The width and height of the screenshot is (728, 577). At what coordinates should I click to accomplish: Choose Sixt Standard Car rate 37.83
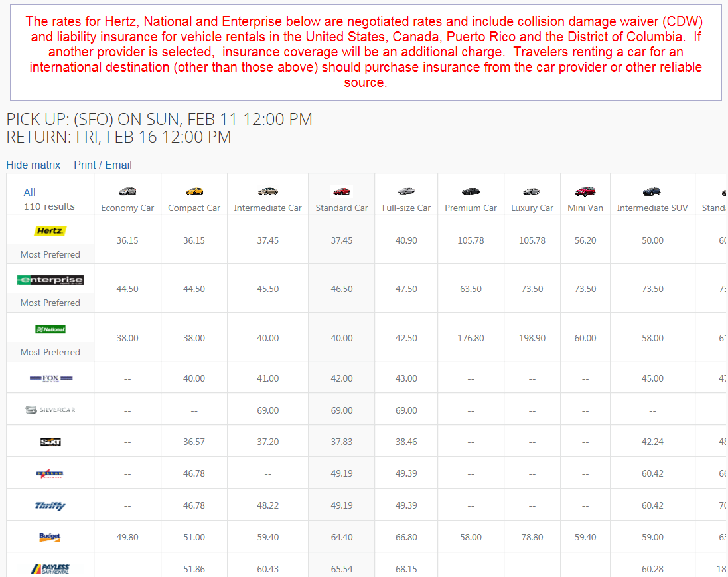coord(342,442)
